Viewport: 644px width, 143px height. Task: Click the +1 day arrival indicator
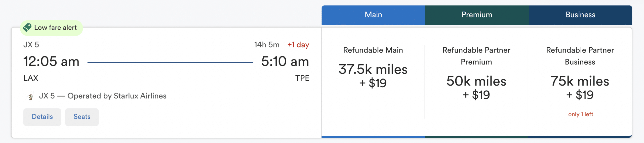(298, 45)
